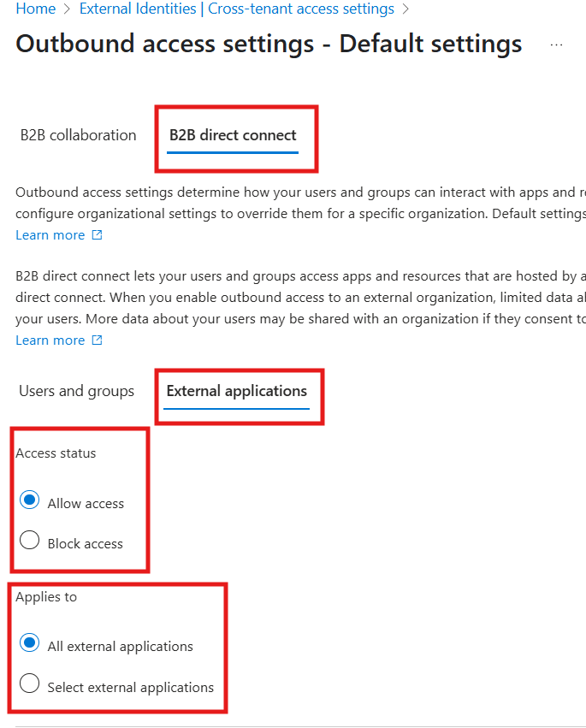The image size is (586, 728).
Task: Click chevron after Cross-tenant access settings breadcrumb
Action: click(405, 9)
